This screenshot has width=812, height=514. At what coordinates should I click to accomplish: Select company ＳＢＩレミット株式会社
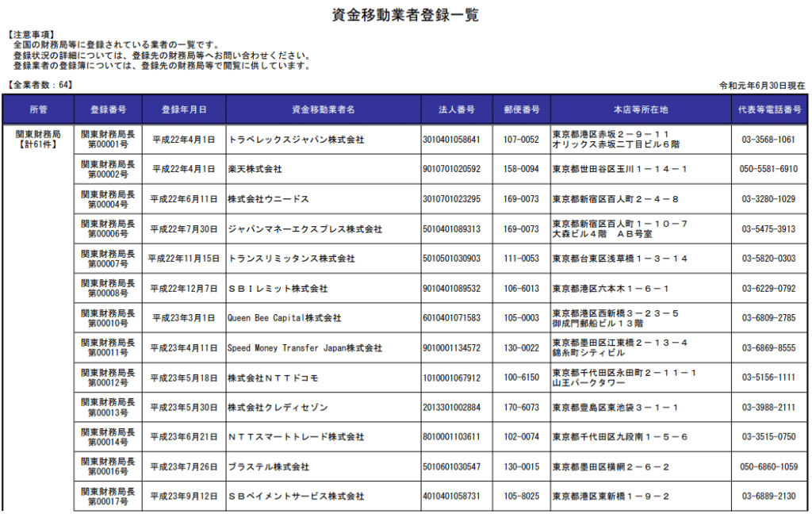click(x=278, y=289)
